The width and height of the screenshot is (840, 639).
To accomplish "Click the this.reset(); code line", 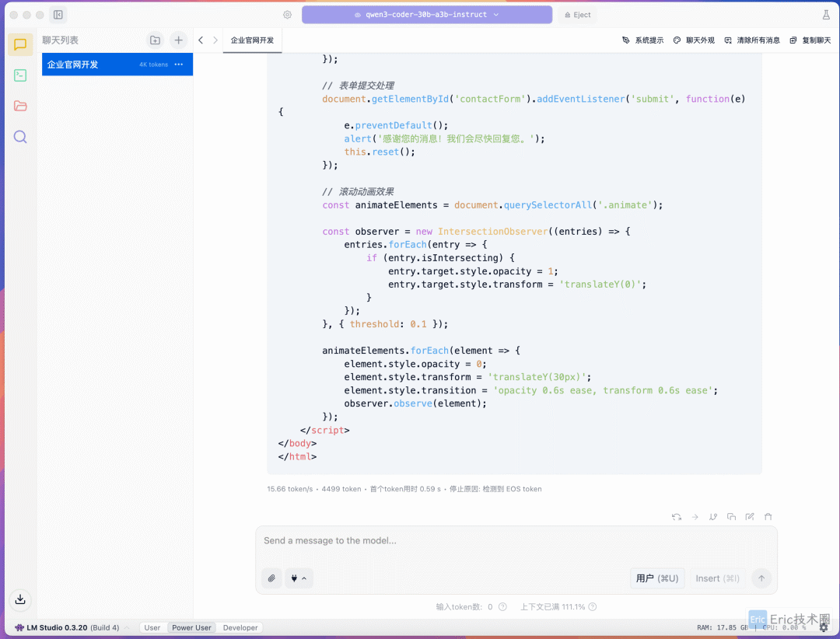I will pyautogui.click(x=380, y=152).
